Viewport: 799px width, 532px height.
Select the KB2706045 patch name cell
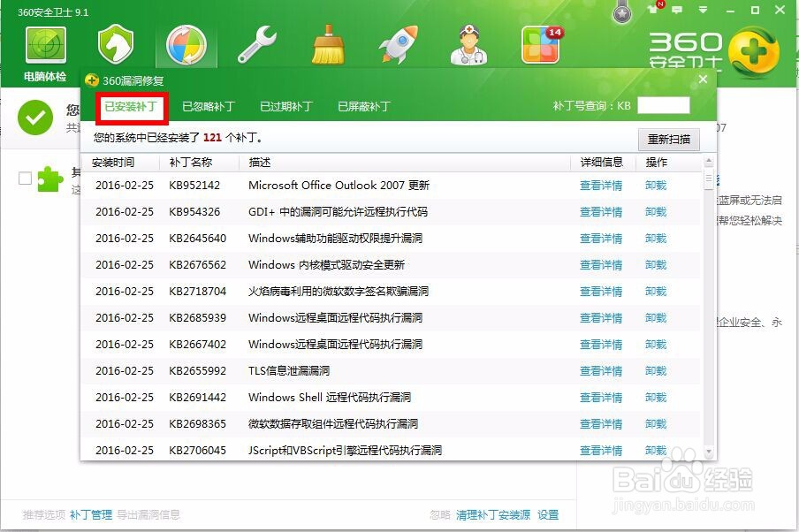[198, 451]
